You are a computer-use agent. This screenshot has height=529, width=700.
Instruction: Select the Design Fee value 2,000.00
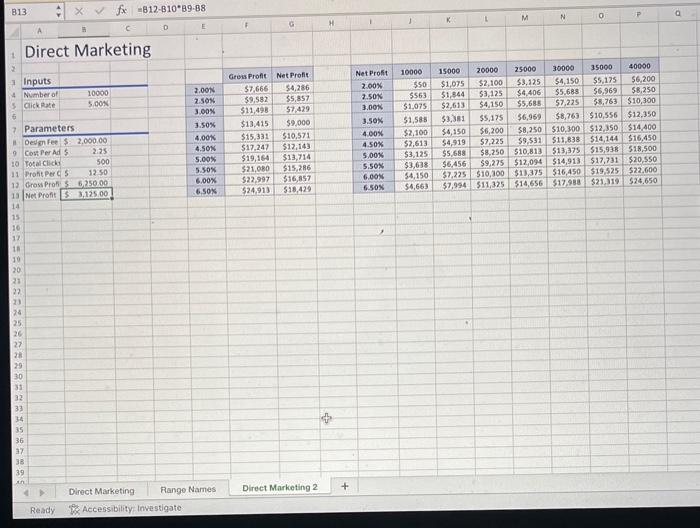(86, 141)
